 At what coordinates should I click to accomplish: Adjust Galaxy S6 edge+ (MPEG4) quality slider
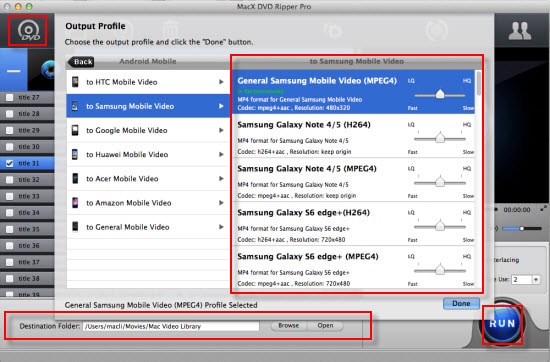coord(440,270)
